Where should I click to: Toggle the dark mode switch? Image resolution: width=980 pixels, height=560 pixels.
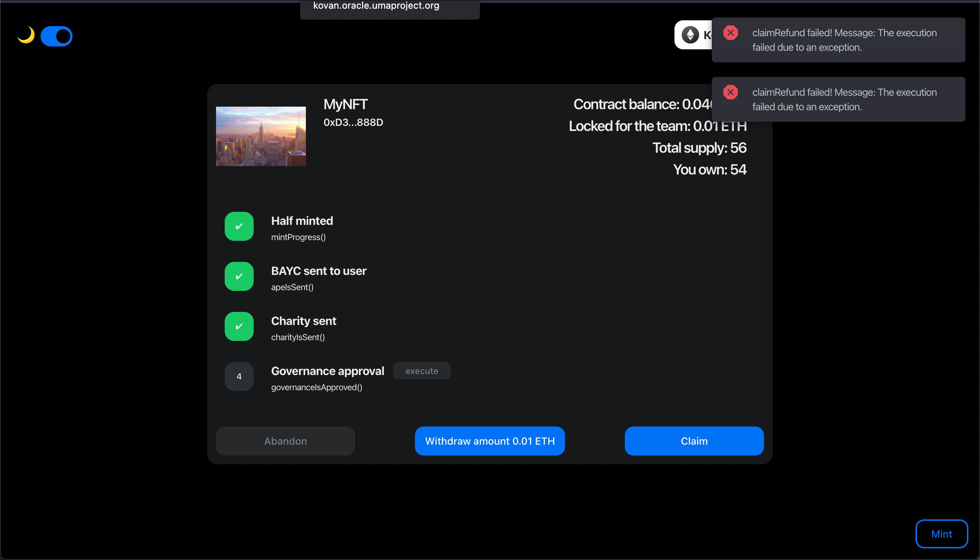click(57, 36)
